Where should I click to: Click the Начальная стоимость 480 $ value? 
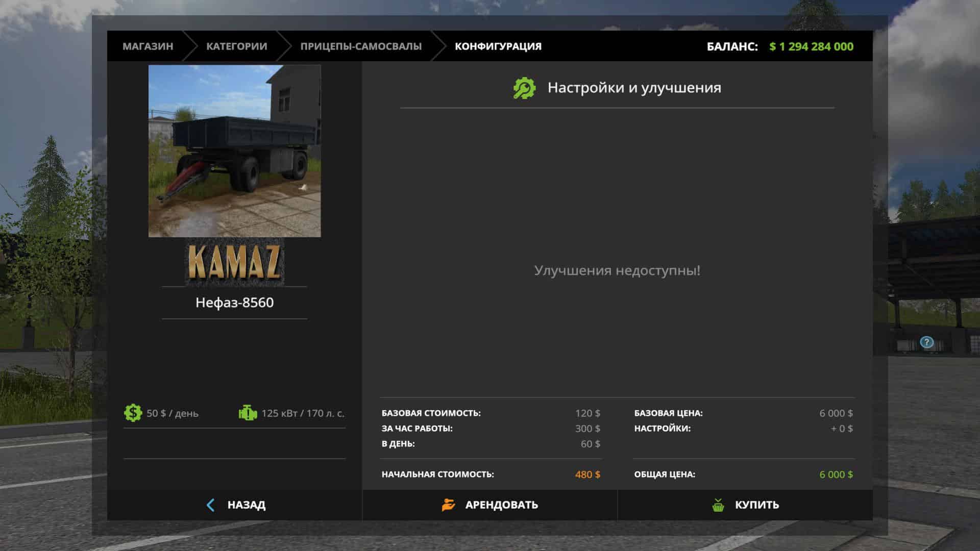coord(587,474)
